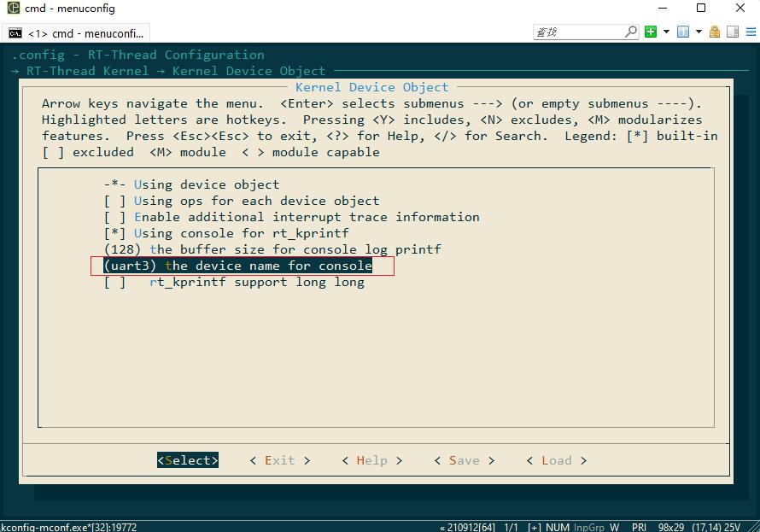Select the '(128) buffer size' menu entry
The width and height of the screenshot is (760, 532).
(x=272, y=249)
